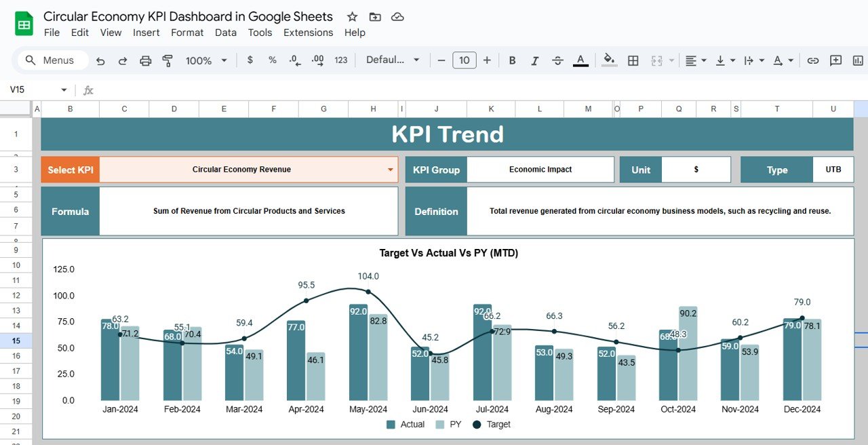Select row header 15
Image resolution: width=868 pixels, height=445 pixels.
[x=16, y=341]
